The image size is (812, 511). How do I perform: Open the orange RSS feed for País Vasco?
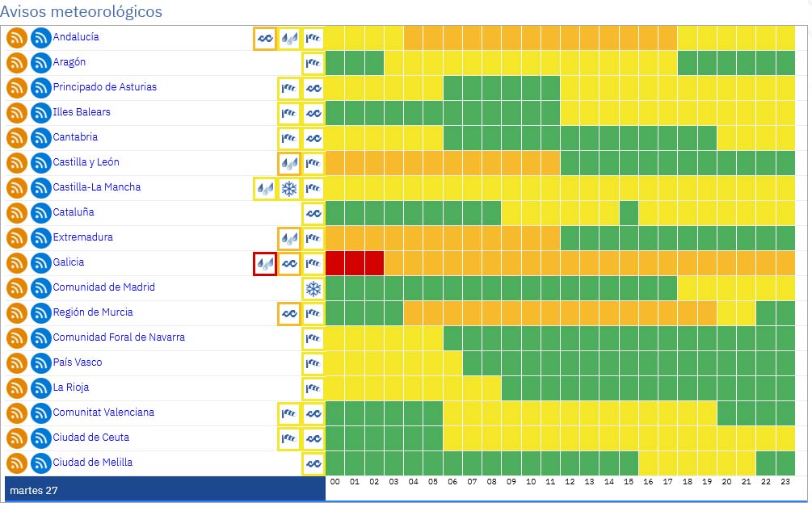point(17,363)
